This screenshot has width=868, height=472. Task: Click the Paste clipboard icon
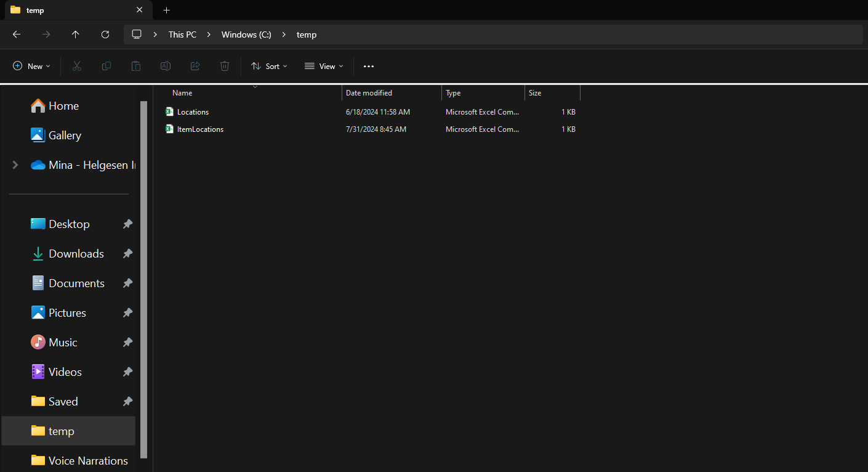point(136,66)
